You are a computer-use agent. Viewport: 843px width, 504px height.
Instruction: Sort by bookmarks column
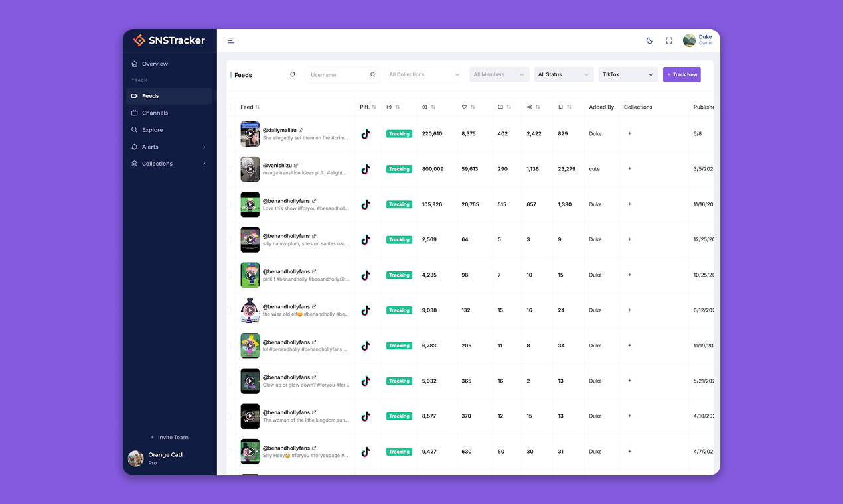569,107
